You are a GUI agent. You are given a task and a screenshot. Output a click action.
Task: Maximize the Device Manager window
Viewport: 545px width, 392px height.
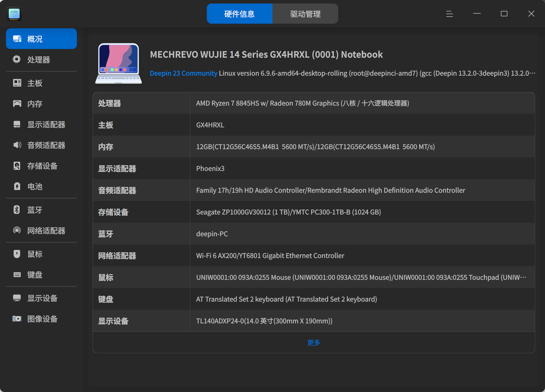pos(504,14)
